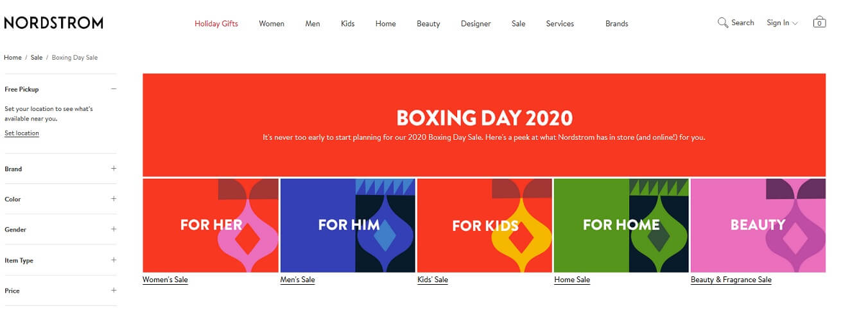
Task: Open the Sign In dropdown
Action: point(782,22)
